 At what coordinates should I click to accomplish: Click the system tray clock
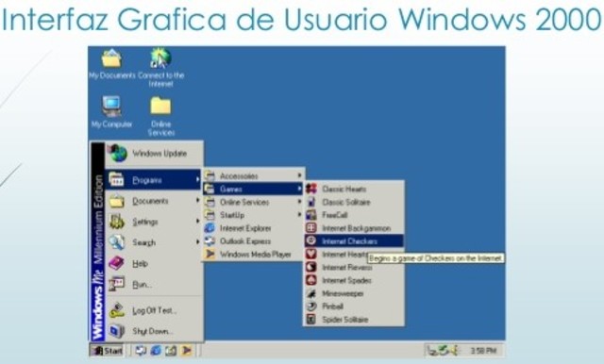tap(483, 351)
